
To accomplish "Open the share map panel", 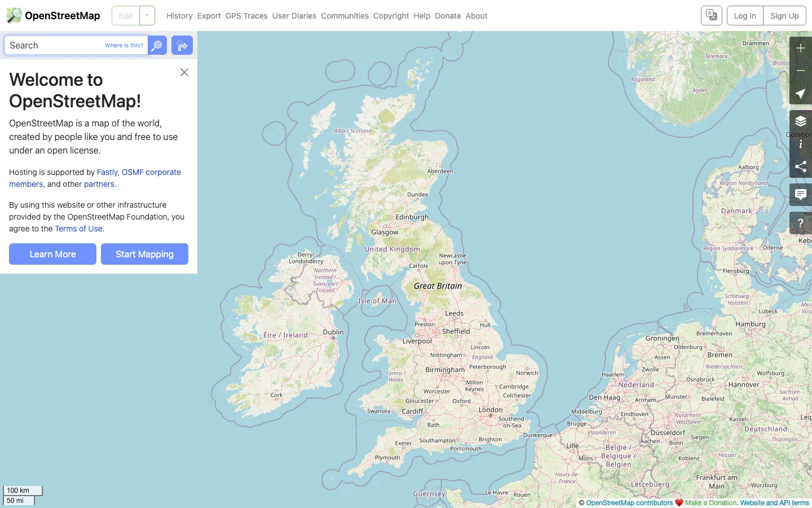I will coord(801,167).
